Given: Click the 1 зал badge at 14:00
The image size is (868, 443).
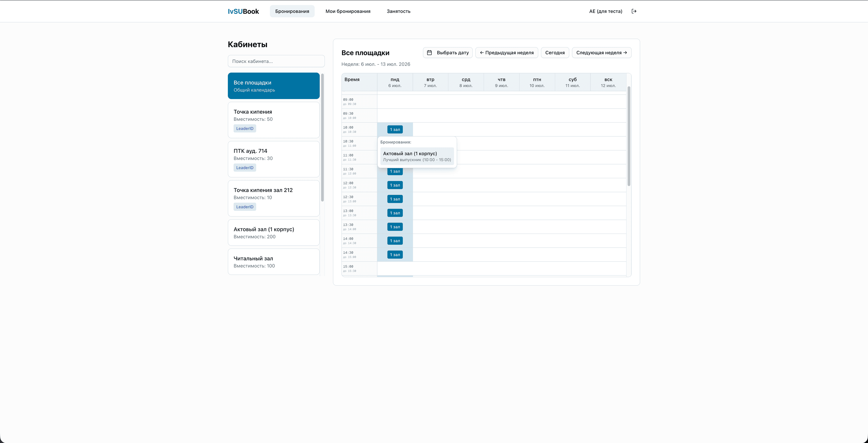Looking at the screenshot, I should coord(395,241).
